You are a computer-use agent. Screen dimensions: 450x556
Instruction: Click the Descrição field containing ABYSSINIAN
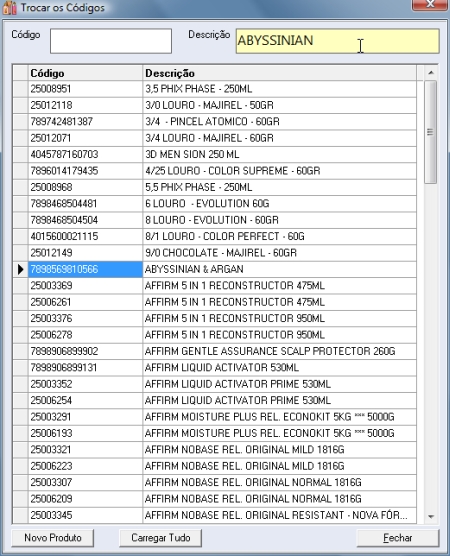338,41
